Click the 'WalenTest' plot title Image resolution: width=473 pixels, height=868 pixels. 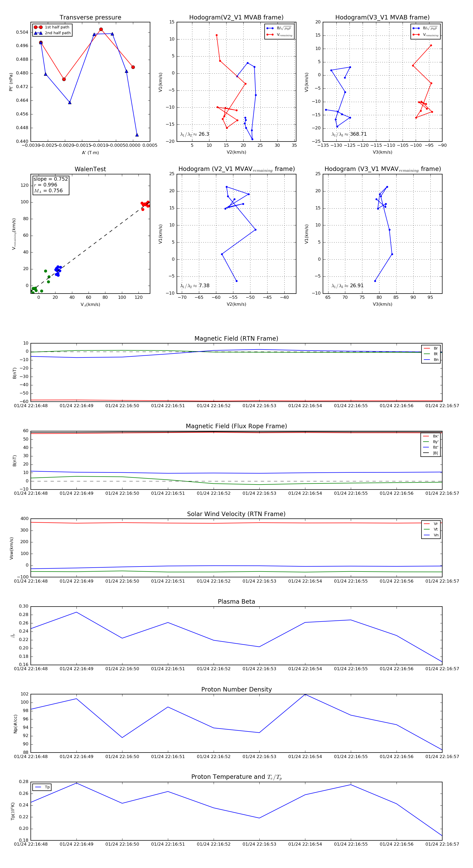click(x=90, y=169)
